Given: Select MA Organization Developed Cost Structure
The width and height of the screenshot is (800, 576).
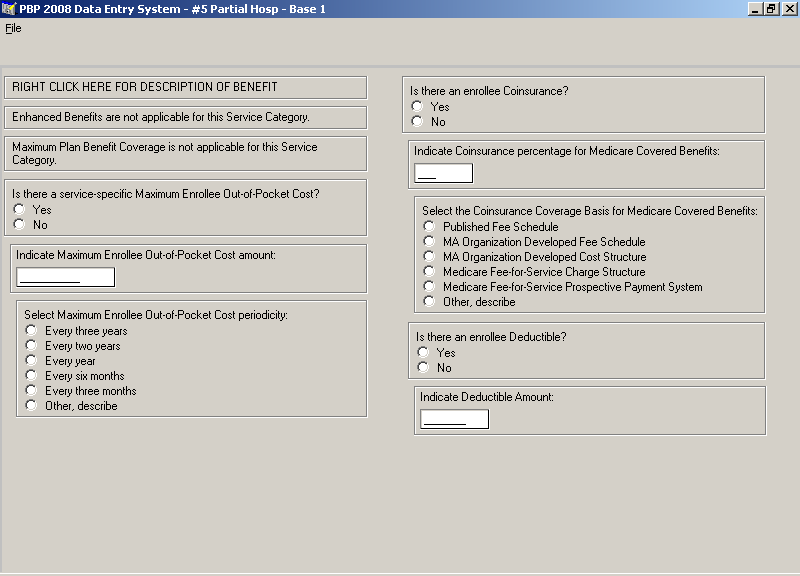Looking at the screenshot, I should [x=429, y=256].
